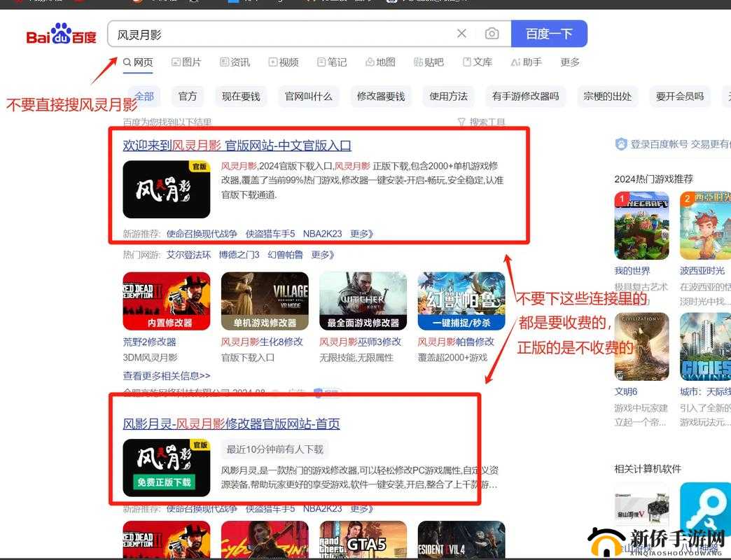Switch to the 视频 tab
The image size is (731, 560).
[x=284, y=62]
